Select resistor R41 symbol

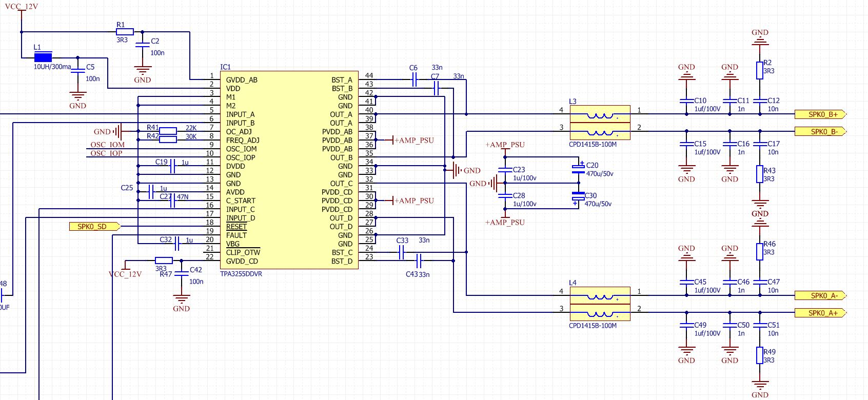(x=168, y=131)
